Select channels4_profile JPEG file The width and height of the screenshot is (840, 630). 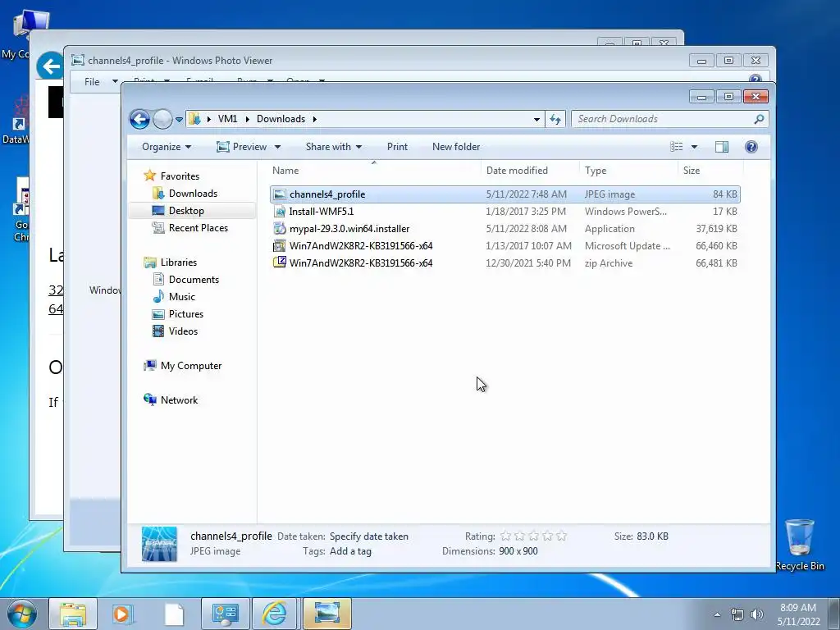click(505, 194)
